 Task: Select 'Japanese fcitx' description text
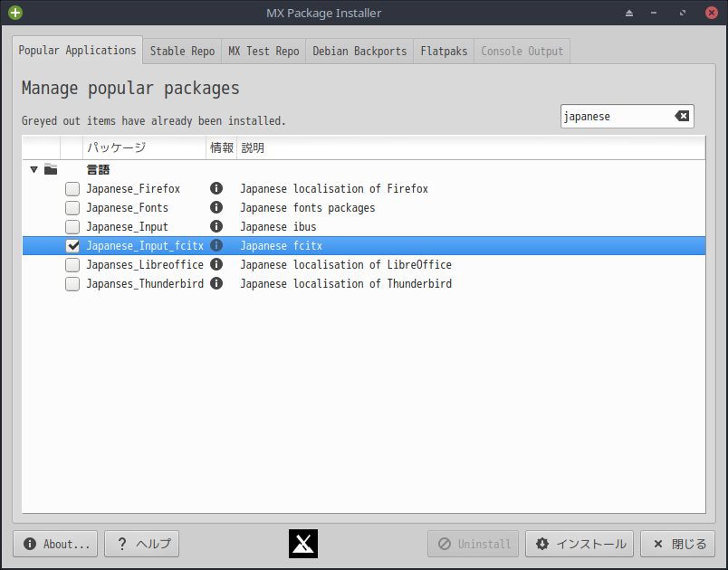282,246
